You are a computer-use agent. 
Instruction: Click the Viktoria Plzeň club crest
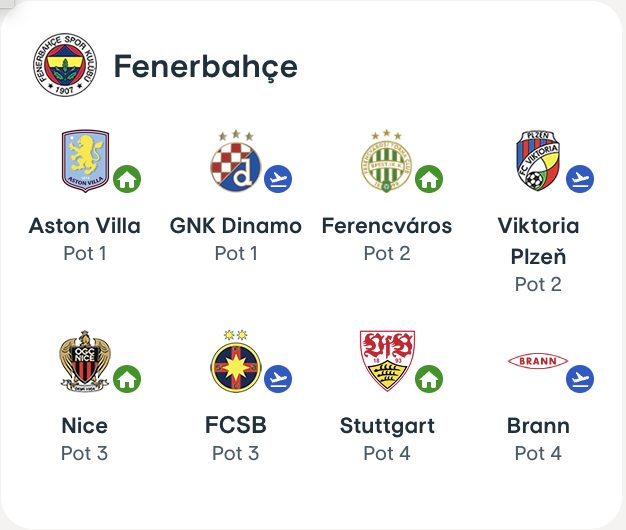[x=537, y=161]
